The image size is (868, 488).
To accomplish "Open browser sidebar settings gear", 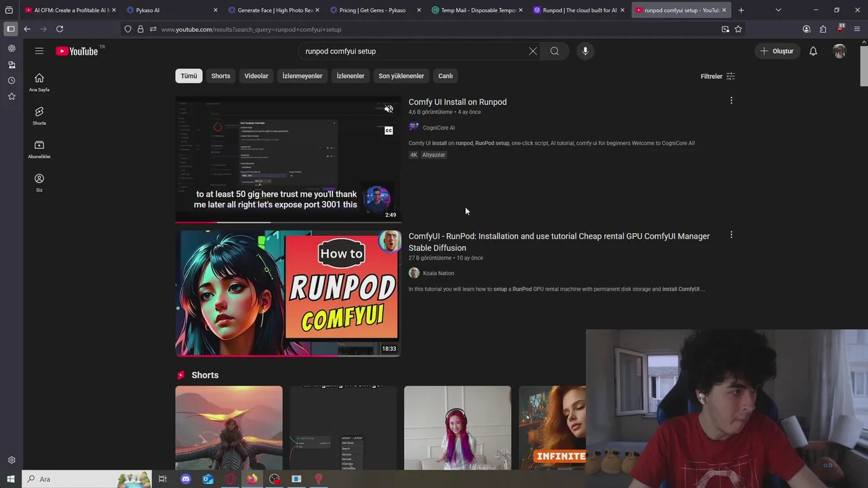I will [12, 460].
